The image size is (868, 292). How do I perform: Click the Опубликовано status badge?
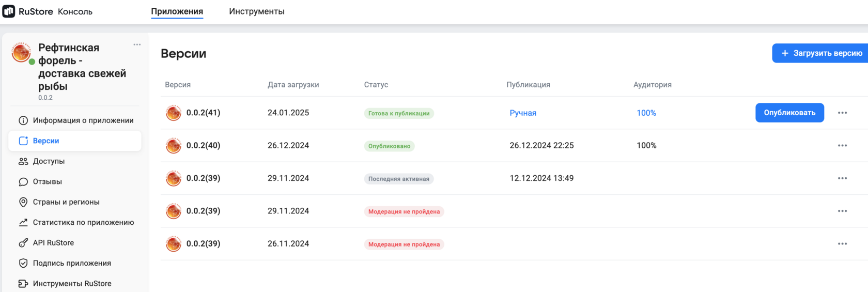[389, 146]
